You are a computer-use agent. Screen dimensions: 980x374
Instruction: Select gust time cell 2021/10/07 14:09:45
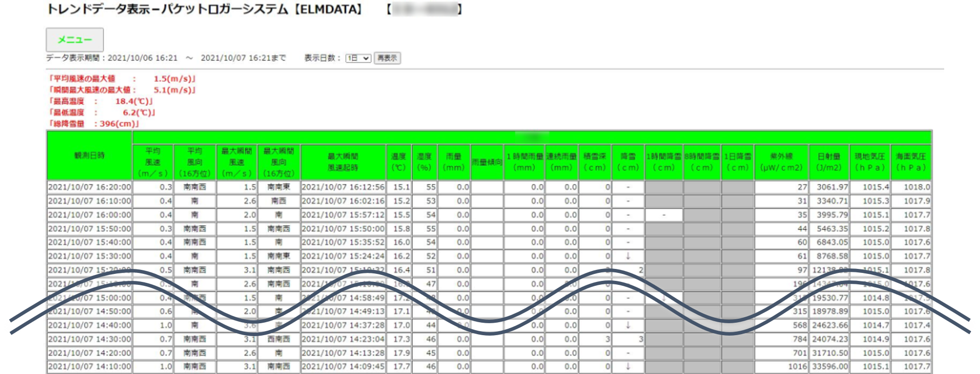[343, 367]
